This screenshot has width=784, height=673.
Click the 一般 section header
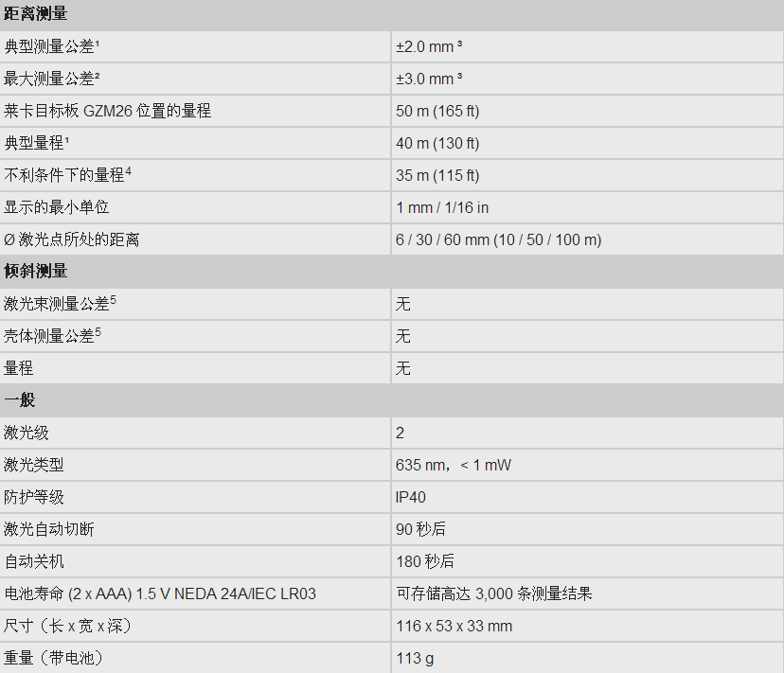tap(21, 400)
